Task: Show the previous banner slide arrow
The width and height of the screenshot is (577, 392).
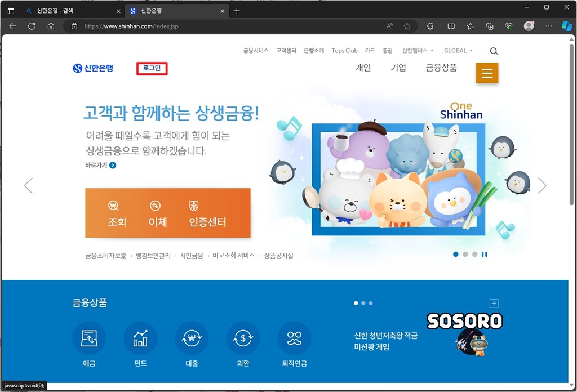Action: (28, 185)
